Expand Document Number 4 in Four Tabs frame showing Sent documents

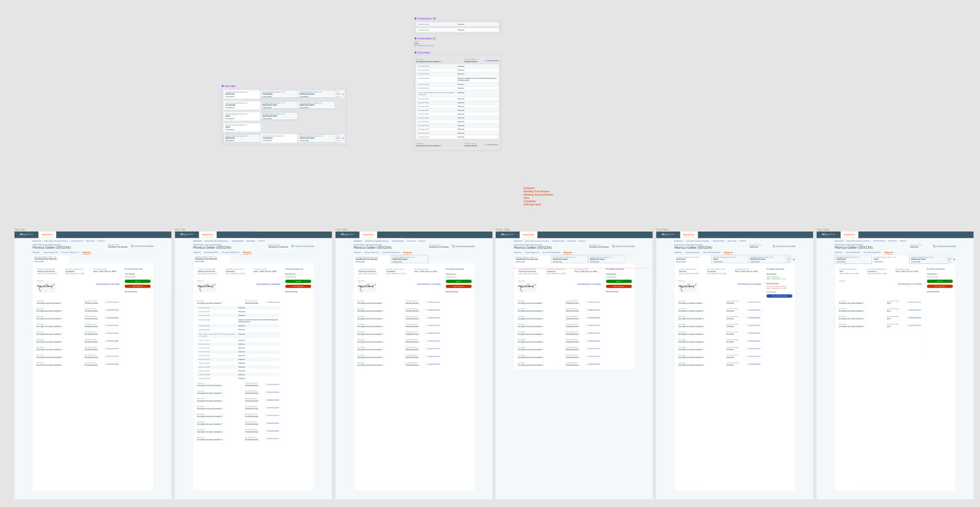coord(914,326)
